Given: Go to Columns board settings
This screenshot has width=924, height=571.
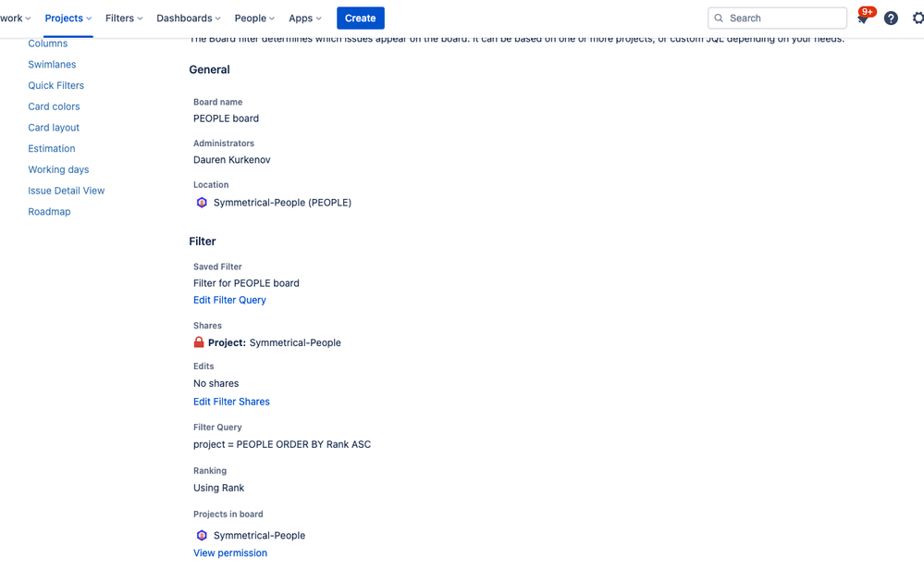Looking at the screenshot, I should pyautogui.click(x=48, y=43).
